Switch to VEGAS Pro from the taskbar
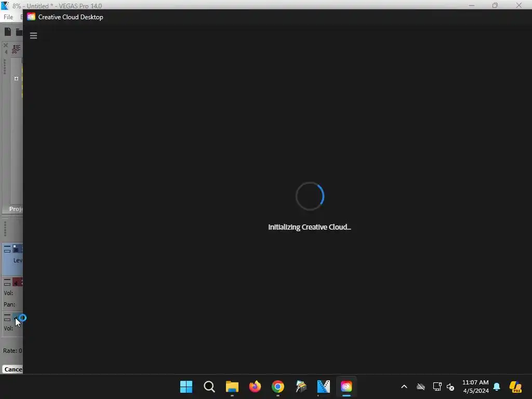This screenshot has width=532, height=399. (x=323, y=387)
